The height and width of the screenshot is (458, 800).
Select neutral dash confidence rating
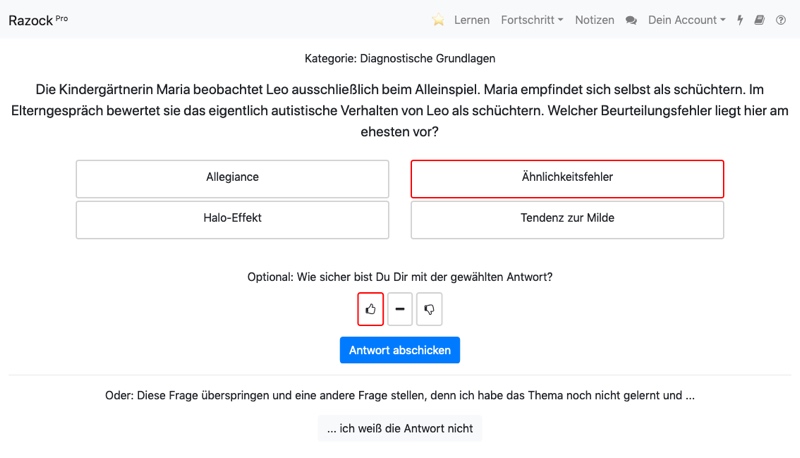[400, 309]
